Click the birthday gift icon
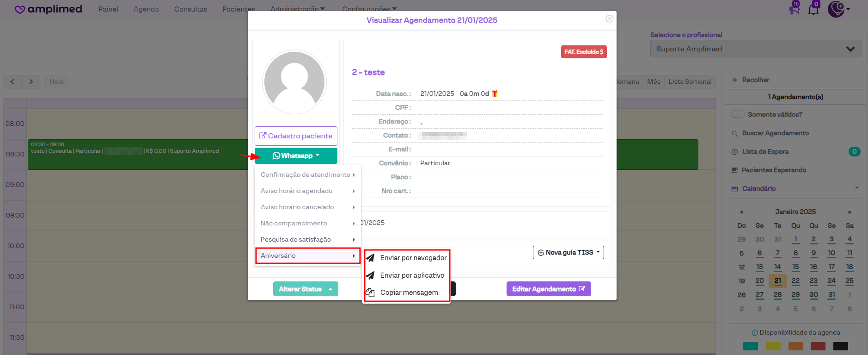The height and width of the screenshot is (355, 868). pos(495,93)
